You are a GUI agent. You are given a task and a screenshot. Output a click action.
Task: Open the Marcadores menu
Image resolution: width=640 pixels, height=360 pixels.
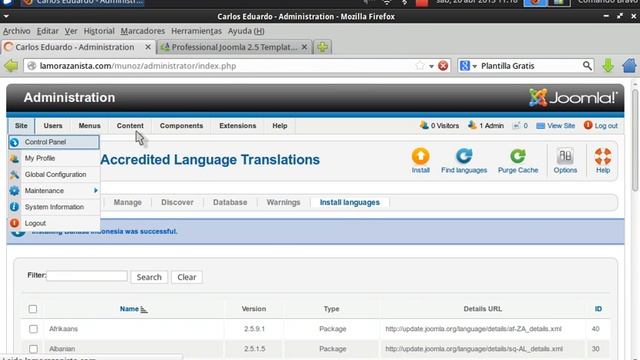pyautogui.click(x=143, y=31)
